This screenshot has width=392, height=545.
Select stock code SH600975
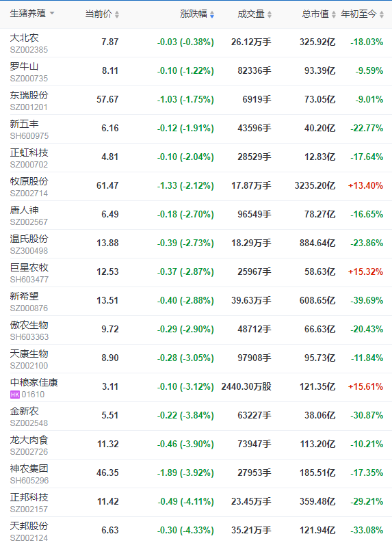point(29,136)
